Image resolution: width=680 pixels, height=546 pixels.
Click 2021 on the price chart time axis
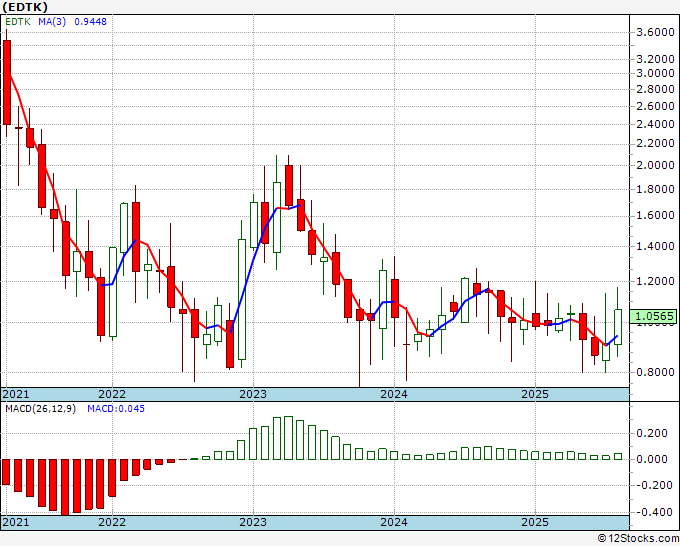coord(16,394)
